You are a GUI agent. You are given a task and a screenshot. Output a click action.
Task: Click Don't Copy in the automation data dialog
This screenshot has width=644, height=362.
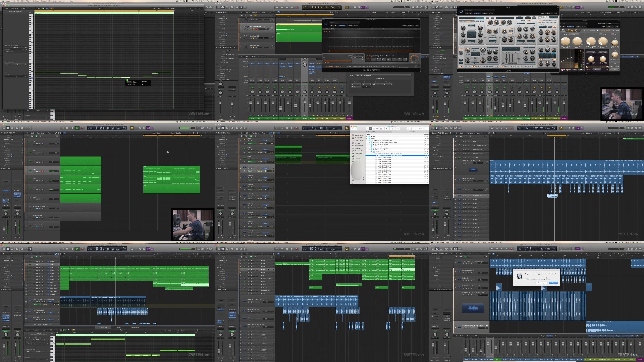541,283
